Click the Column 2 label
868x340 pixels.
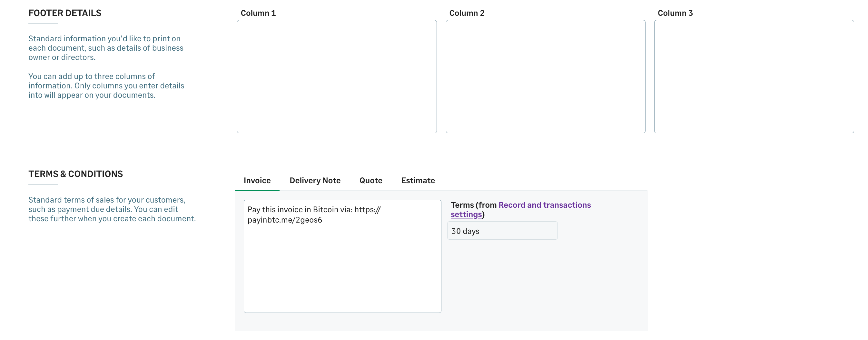pyautogui.click(x=466, y=13)
